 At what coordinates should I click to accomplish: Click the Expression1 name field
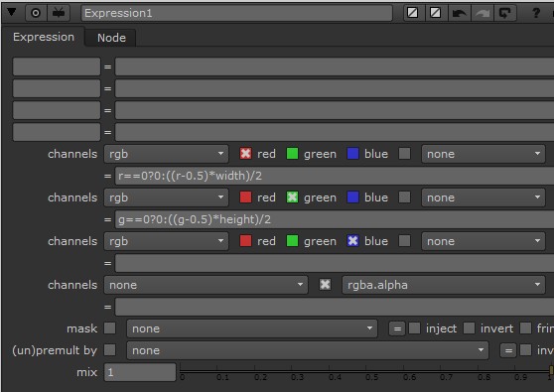point(236,13)
